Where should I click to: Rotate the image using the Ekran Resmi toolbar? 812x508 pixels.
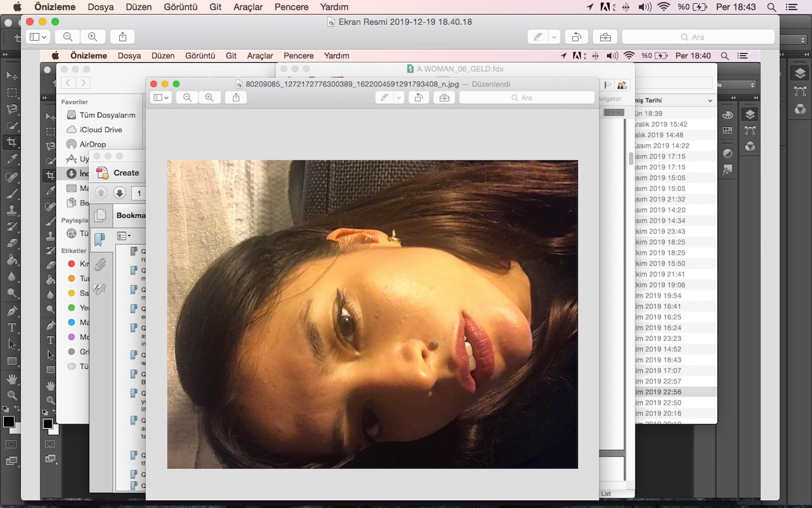(x=577, y=37)
